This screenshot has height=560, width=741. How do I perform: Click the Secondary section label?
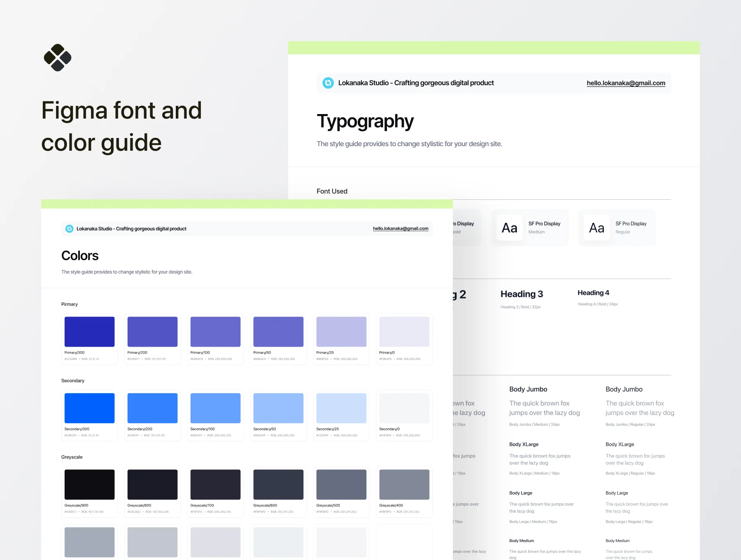pyautogui.click(x=72, y=380)
